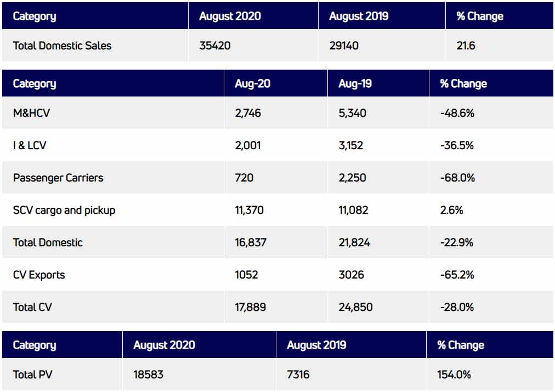This screenshot has height=392, width=555.
Task: Click the 154.0% change value
Action: (x=454, y=375)
